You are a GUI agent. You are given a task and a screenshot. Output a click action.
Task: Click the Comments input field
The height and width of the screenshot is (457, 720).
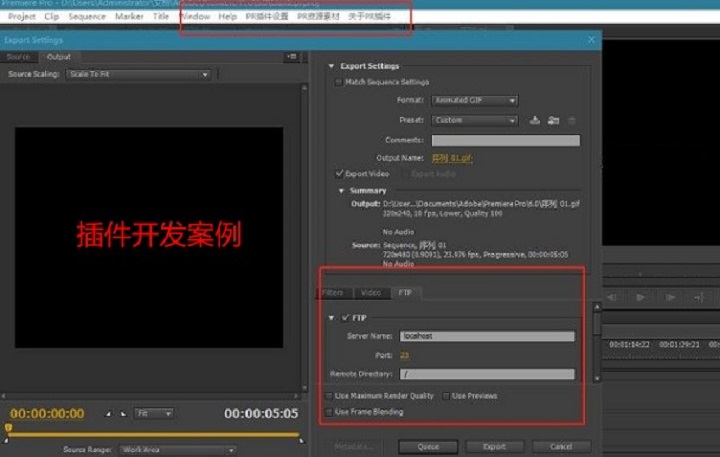[x=506, y=141]
